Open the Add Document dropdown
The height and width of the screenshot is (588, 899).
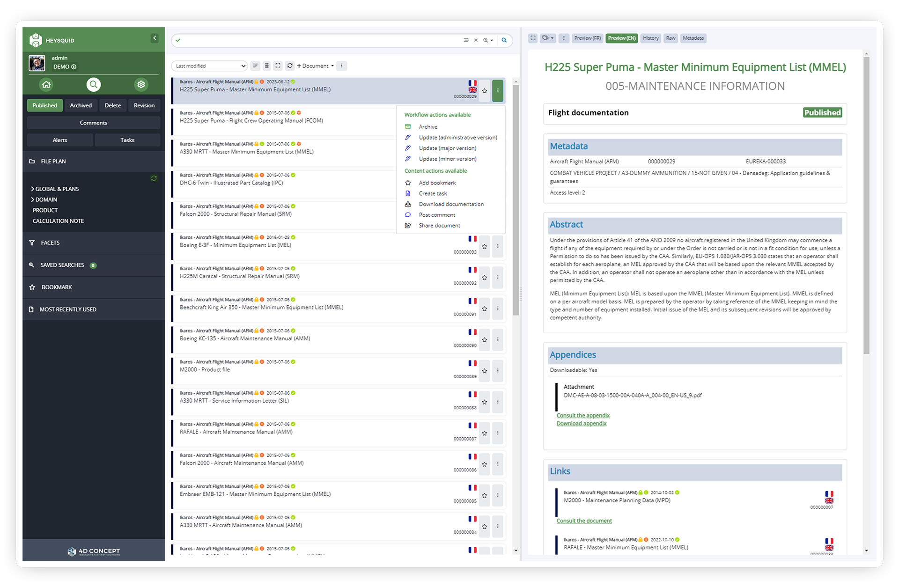[316, 66]
